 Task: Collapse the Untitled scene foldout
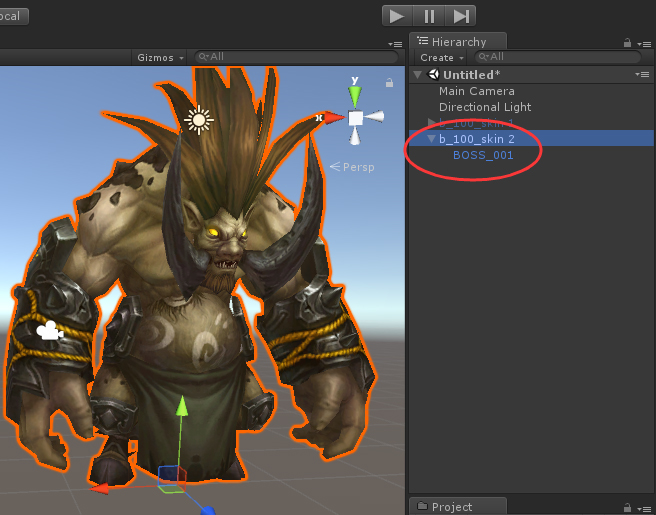click(417, 75)
